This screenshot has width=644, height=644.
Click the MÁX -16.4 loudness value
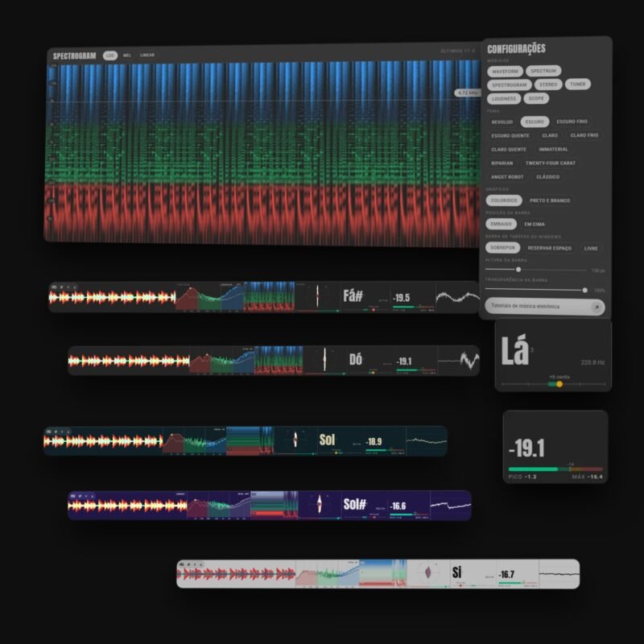pos(588,477)
